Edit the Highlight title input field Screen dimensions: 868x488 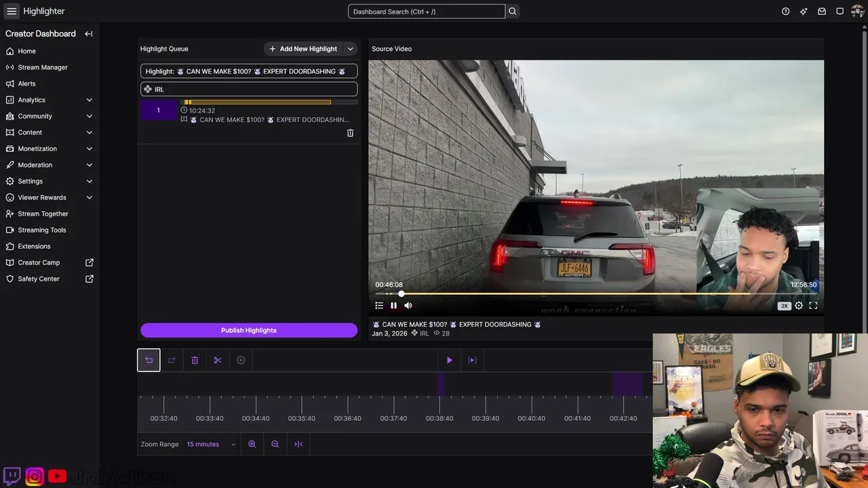click(249, 71)
